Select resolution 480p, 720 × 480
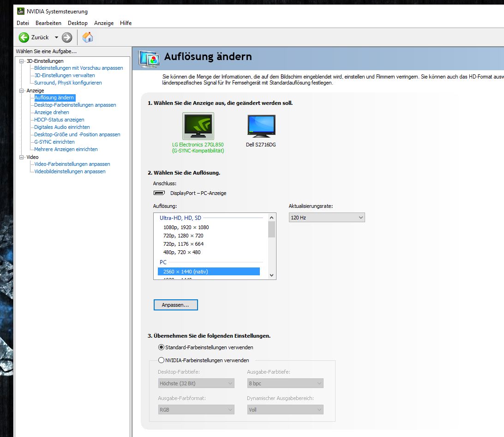The height and width of the screenshot is (437, 504). pyautogui.click(x=182, y=252)
